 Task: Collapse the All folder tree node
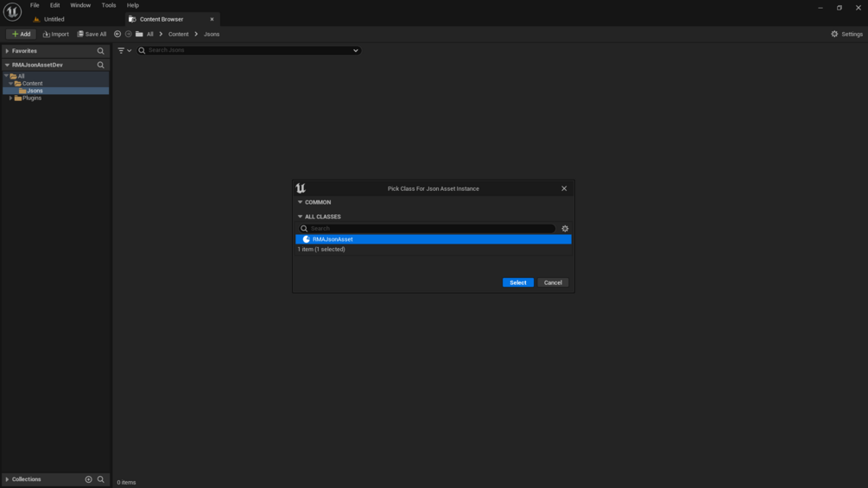[6, 76]
